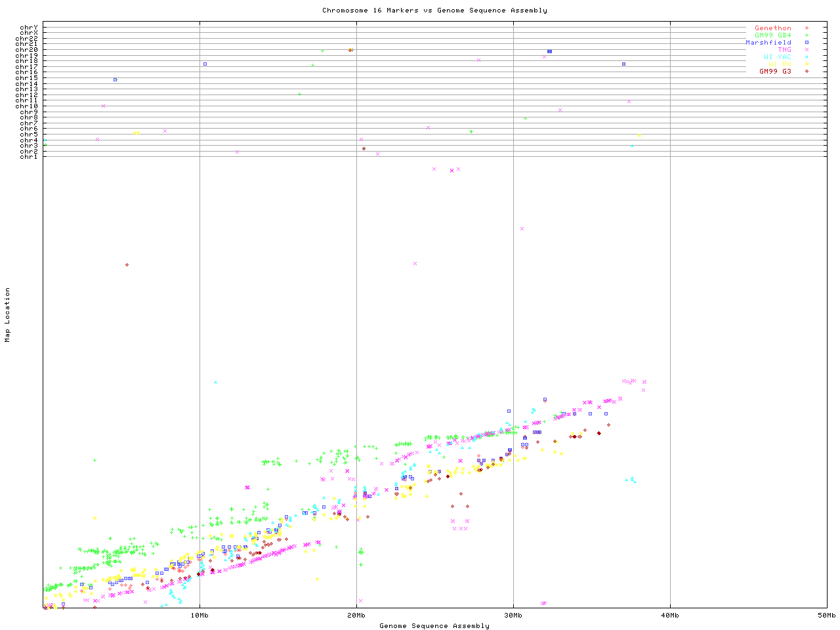Click the chrY row label
The width and height of the screenshot is (840, 630).
point(29,27)
